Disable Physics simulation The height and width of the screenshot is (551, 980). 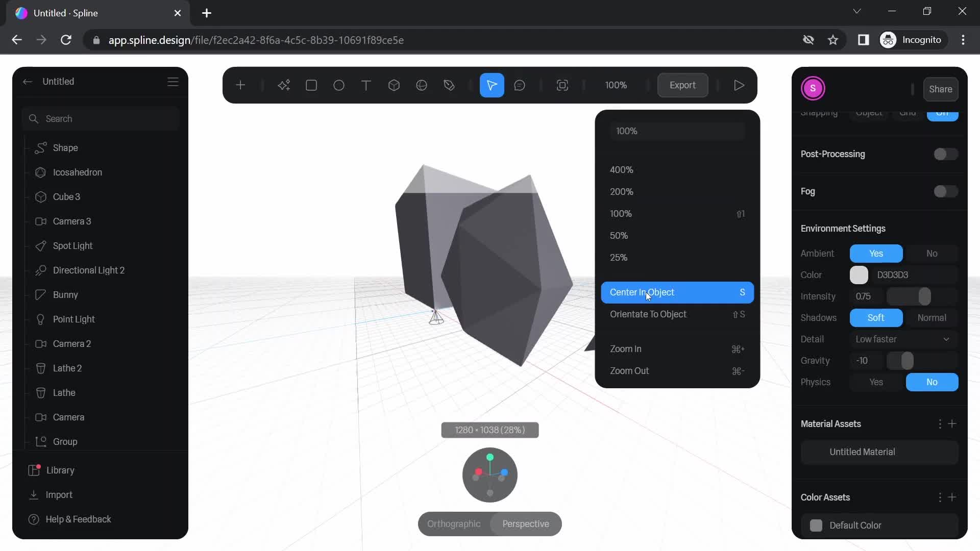coord(932,382)
